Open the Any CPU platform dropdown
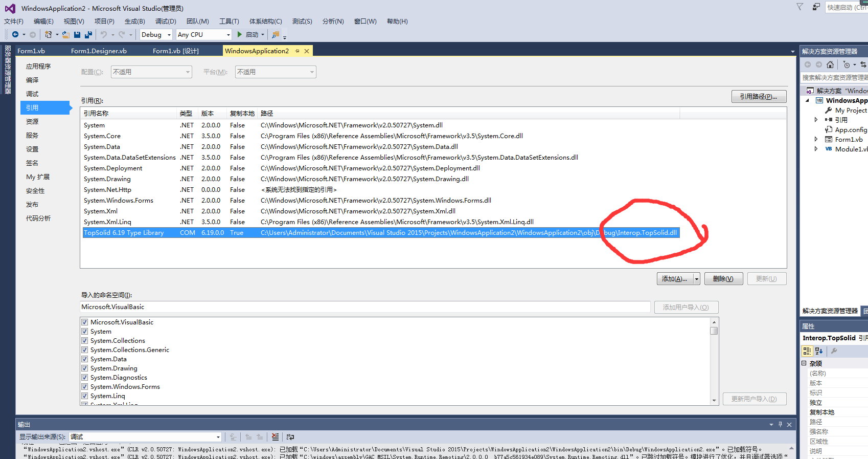The image size is (868, 459). 204,34
